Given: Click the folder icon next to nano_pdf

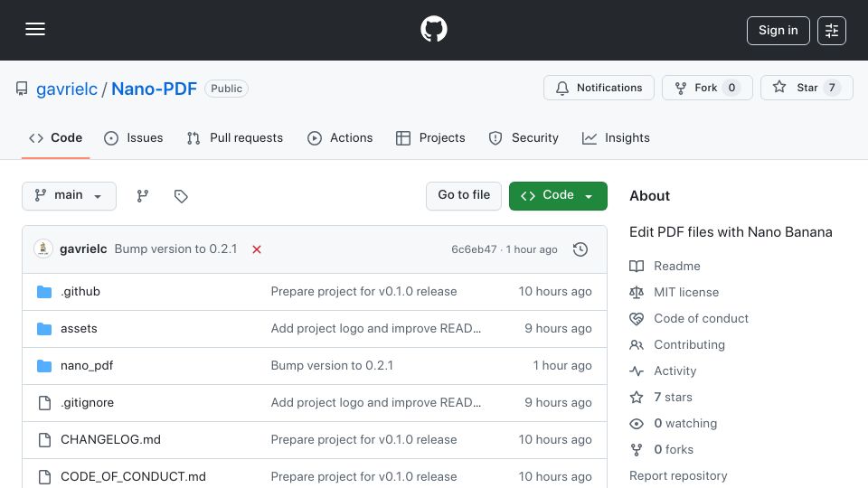Looking at the screenshot, I should point(44,366).
